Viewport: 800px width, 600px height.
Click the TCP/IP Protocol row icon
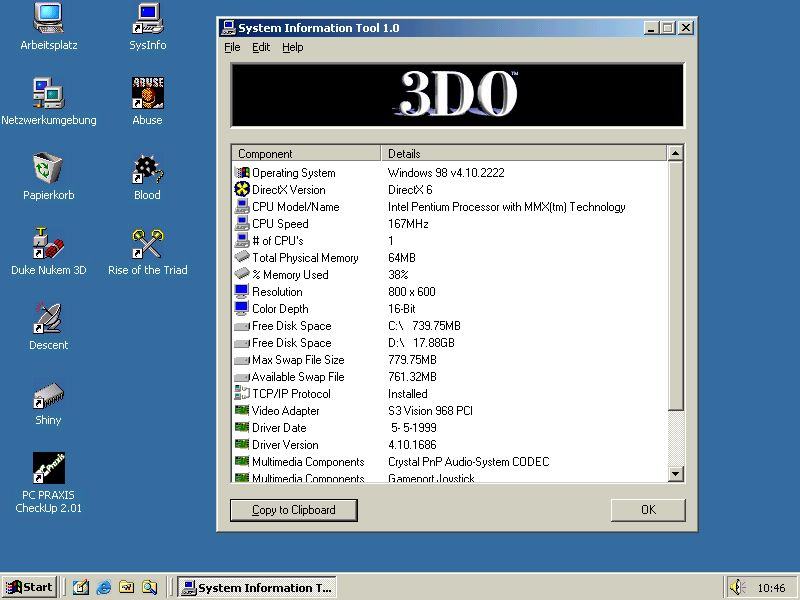242,393
